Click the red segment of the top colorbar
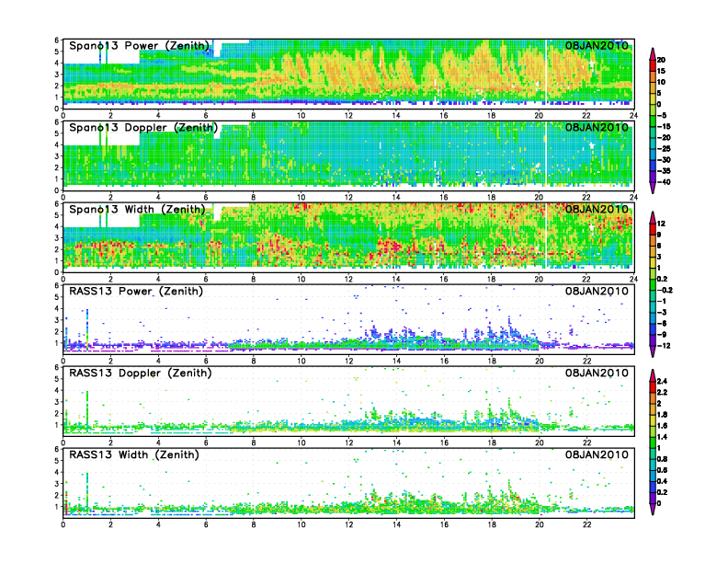Screen dimensions: 728x563 click(x=653, y=65)
